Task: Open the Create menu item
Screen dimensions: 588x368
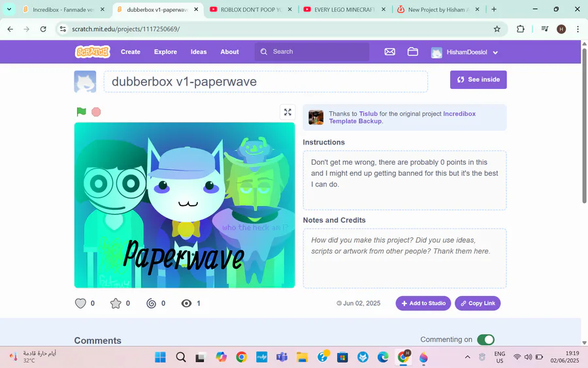Action: coord(131,52)
